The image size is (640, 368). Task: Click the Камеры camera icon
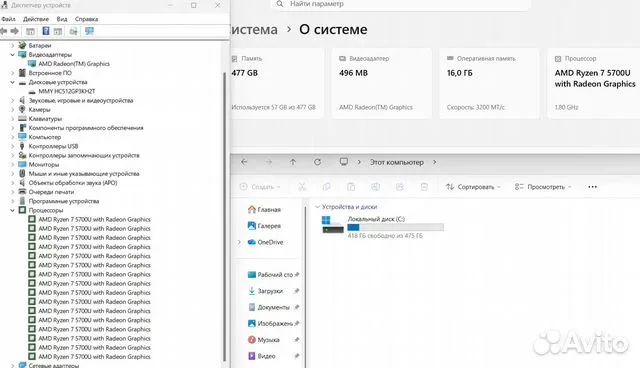tap(22, 109)
